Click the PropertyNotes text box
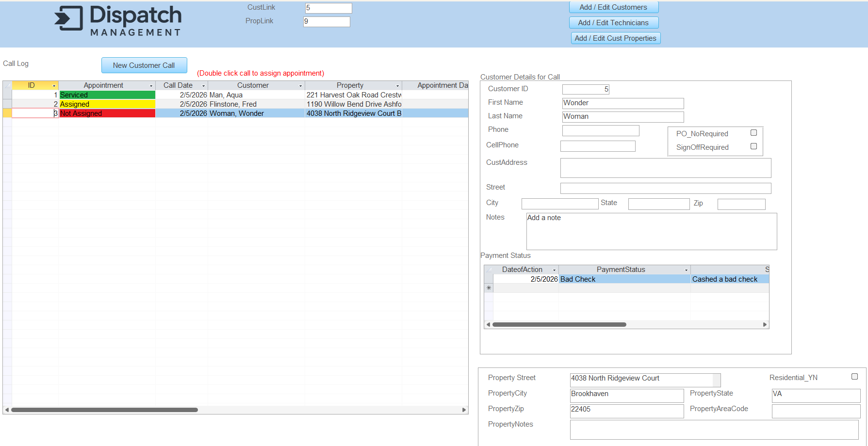This screenshot has width=868, height=446. pyautogui.click(x=714, y=430)
